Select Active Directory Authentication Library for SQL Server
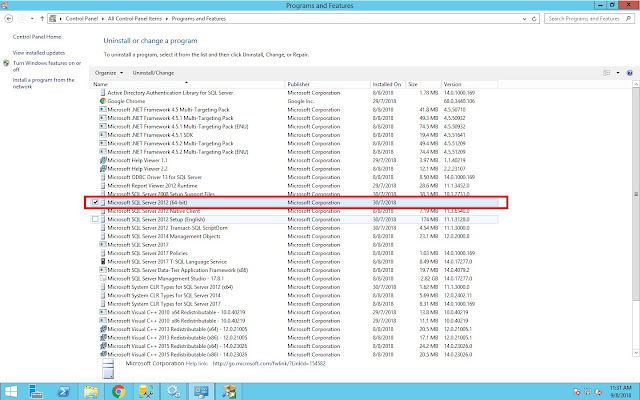The width and height of the screenshot is (640, 400). click(294, 93)
